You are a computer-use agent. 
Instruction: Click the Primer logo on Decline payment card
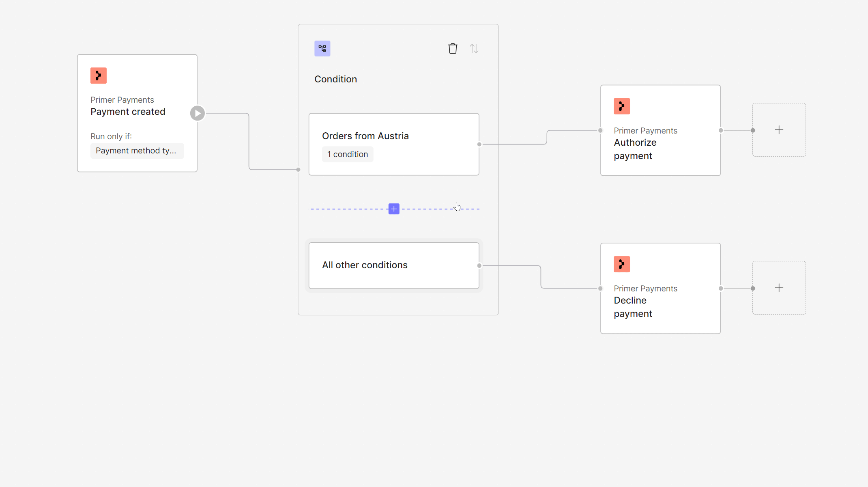(x=622, y=264)
